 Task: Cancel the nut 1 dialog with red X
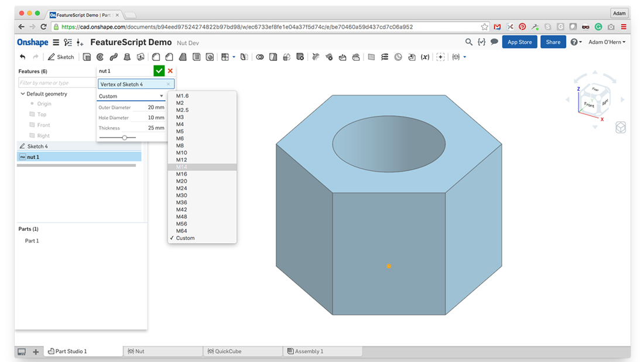click(170, 71)
